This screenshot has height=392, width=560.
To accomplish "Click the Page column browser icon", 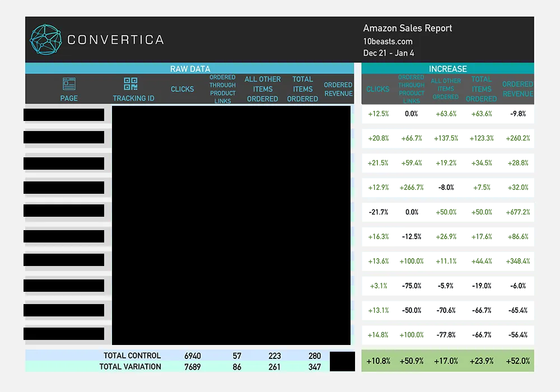I will [x=69, y=84].
